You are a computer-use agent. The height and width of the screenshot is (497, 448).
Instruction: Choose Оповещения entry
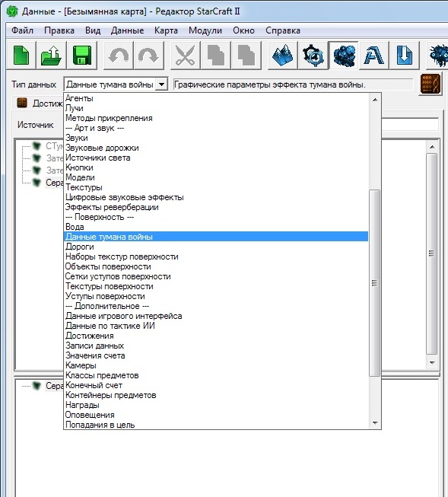click(x=216, y=415)
